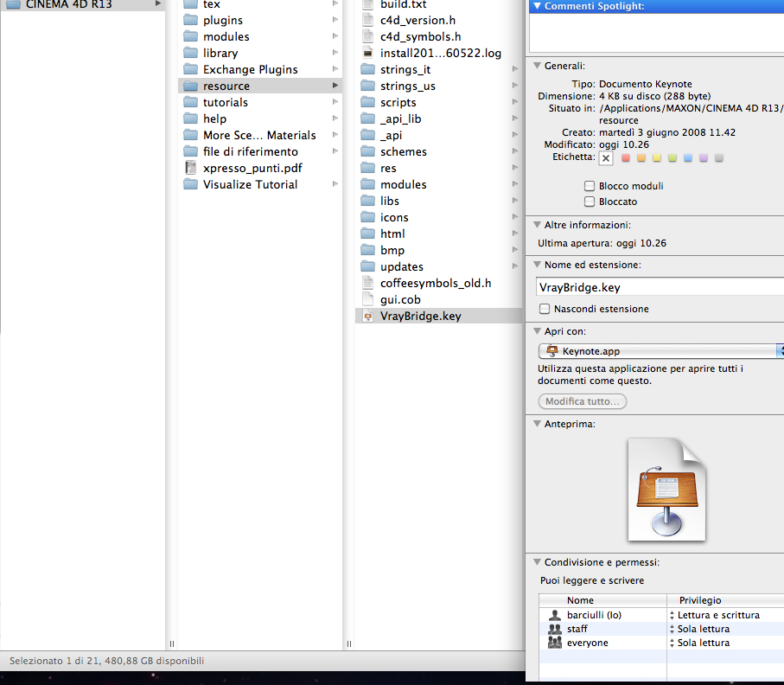Change staff privilege Sola lettura
Screen dimensions: 784x685
point(700,629)
